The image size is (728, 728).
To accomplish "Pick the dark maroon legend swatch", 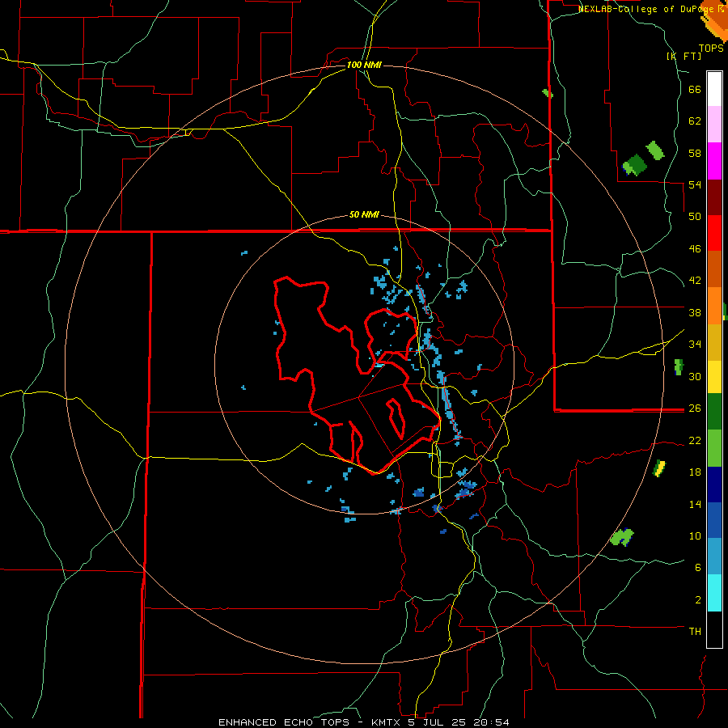I will [x=714, y=197].
